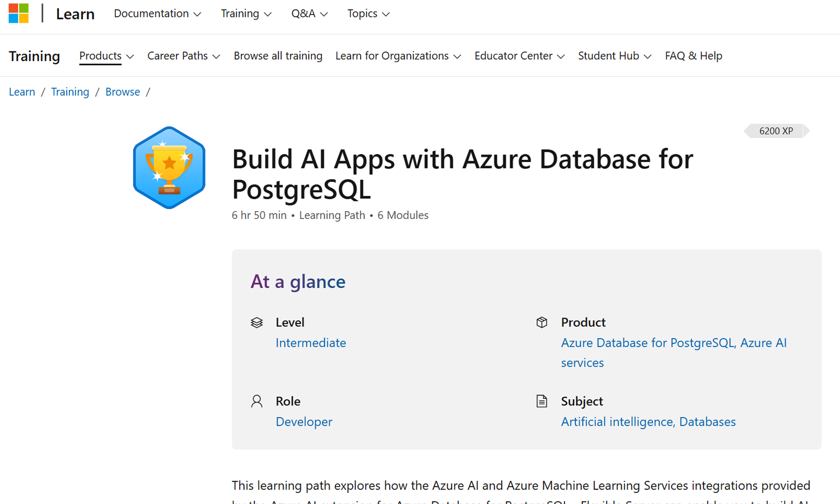Select Browse all training
The width and height of the screenshot is (840, 504).
pos(278,56)
